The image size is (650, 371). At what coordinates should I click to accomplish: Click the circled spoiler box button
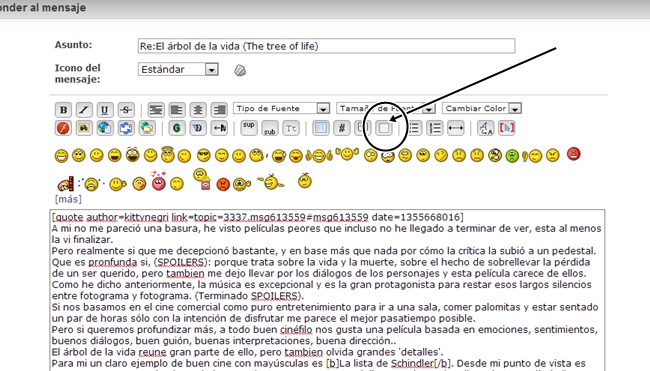(384, 128)
